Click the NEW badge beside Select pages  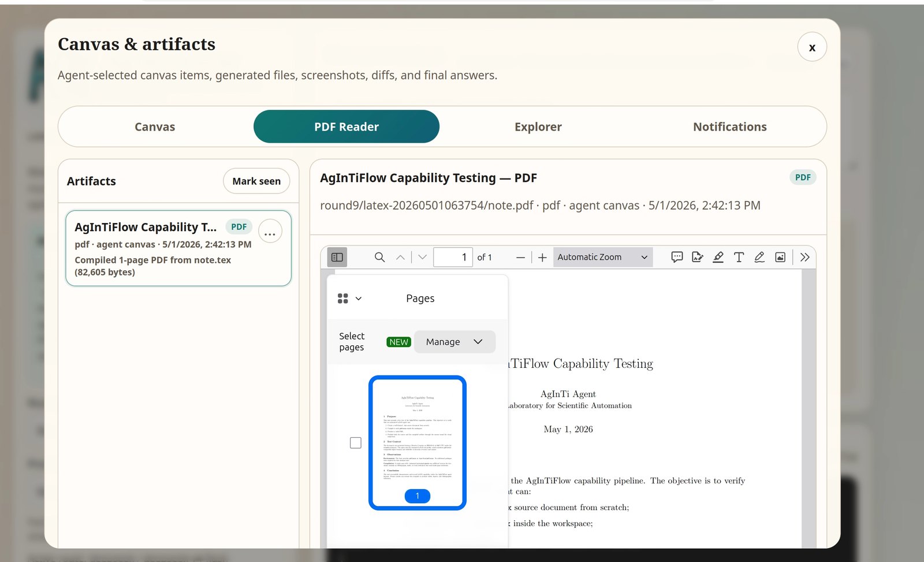pyautogui.click(x=398, y=342)
